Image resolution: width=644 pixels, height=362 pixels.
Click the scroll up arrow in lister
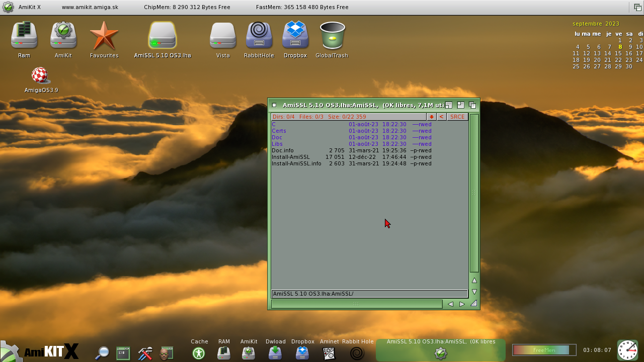coord(474,281)
